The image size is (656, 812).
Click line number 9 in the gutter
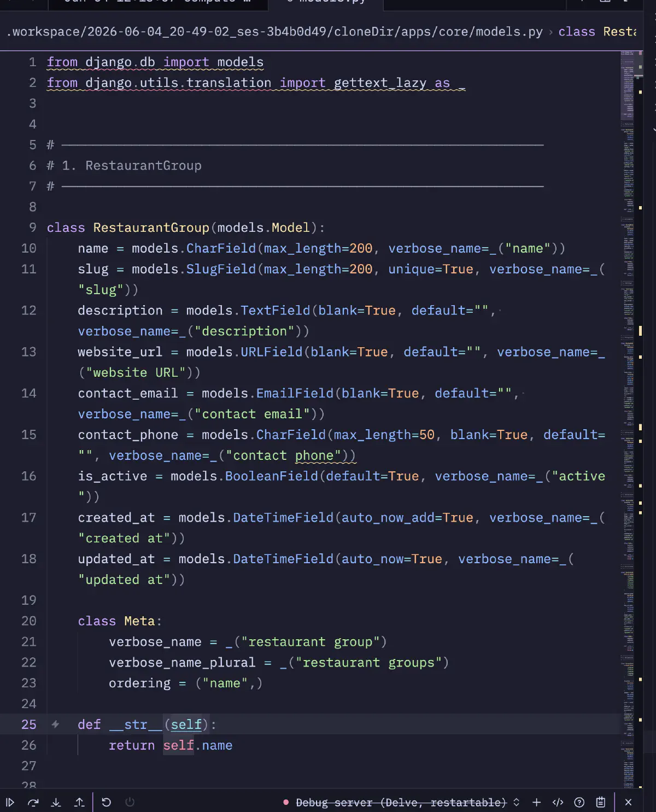point(33,227)
